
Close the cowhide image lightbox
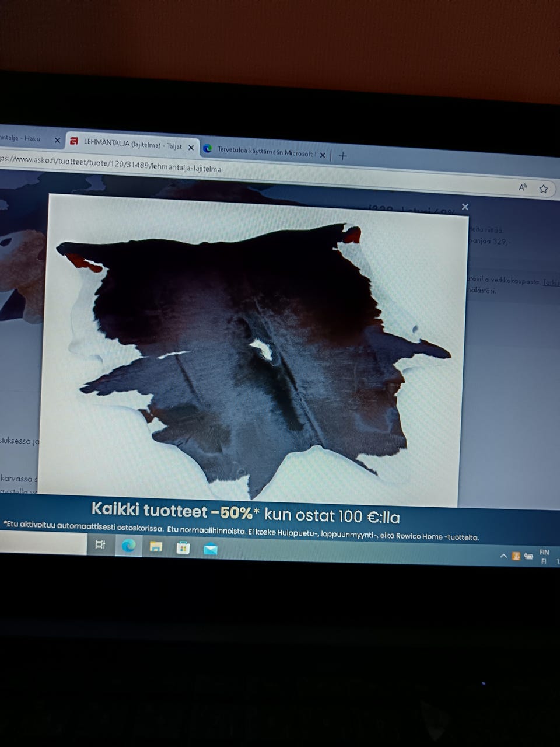pyautogui.click(x=465, y=207)
